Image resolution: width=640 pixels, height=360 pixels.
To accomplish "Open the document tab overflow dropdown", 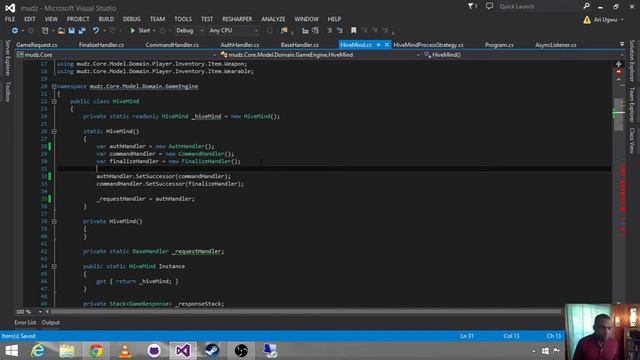I will pos(622,44).
